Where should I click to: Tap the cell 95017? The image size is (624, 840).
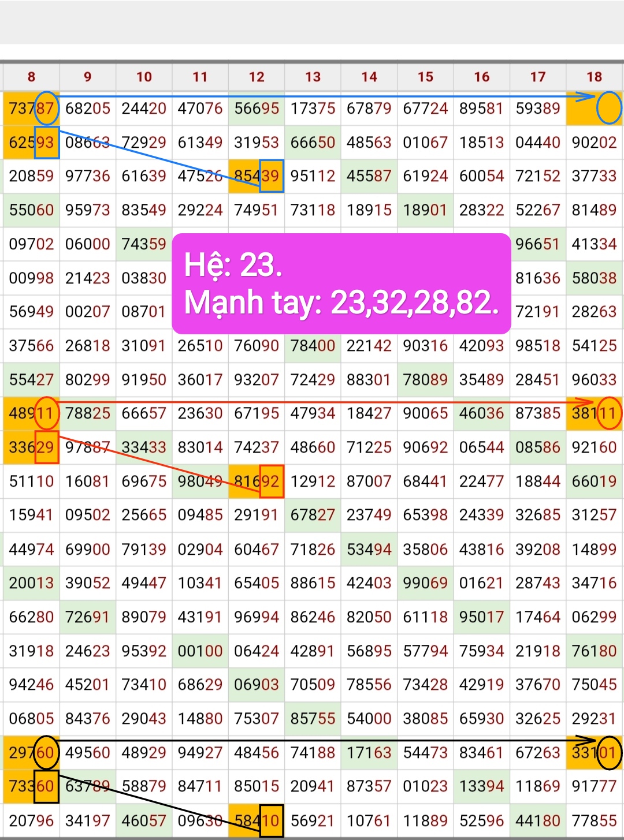(x=482, y=617)
